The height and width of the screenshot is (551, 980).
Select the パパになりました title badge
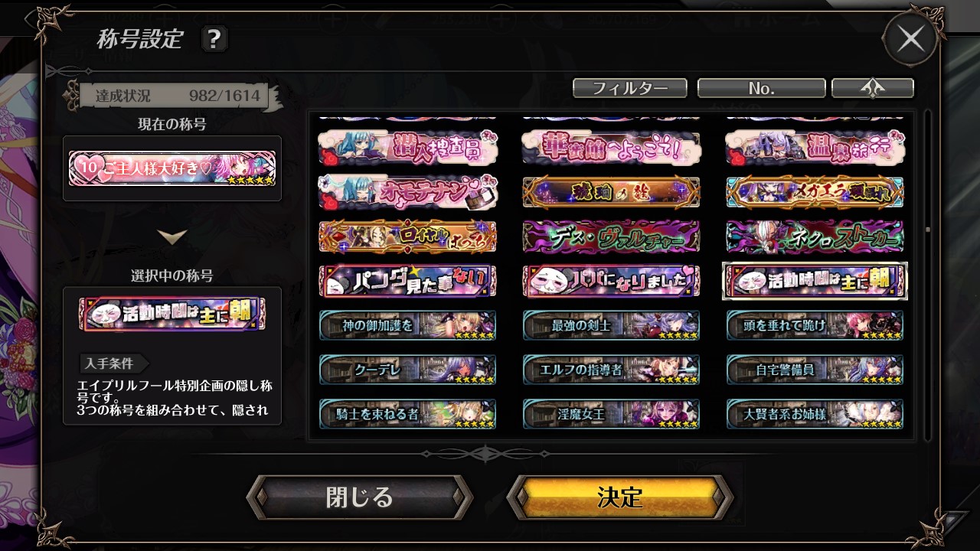pos(611,282)
